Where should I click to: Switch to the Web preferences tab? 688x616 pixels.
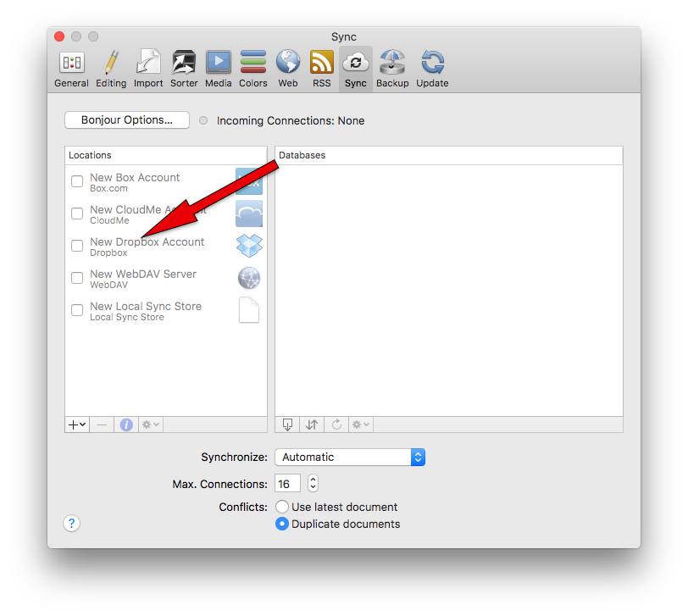[x=288, y=69]
